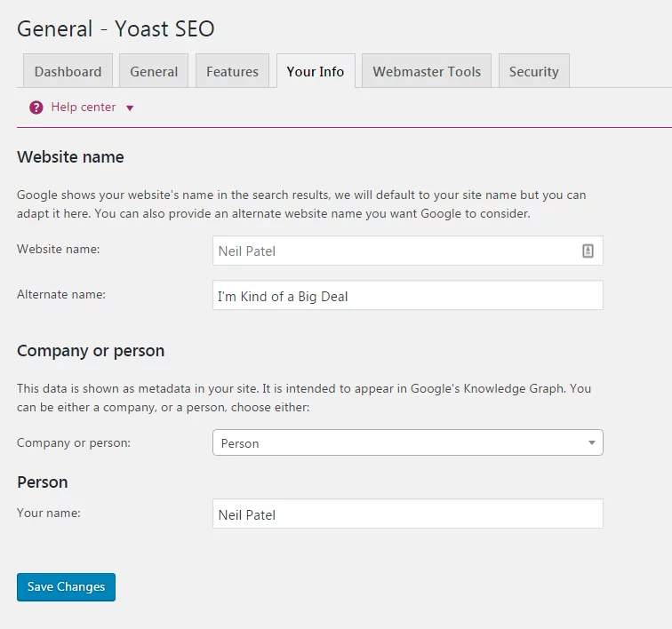Viewport: 672px width, 629px height.
Task: Expand the Help center dropdown arrow
Action: click(x=130, y=108)
